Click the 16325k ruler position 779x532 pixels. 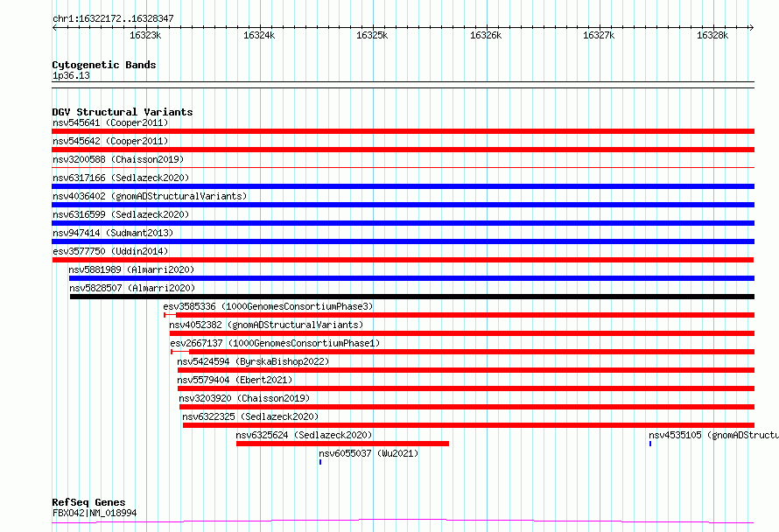click(x=372, y=35)
